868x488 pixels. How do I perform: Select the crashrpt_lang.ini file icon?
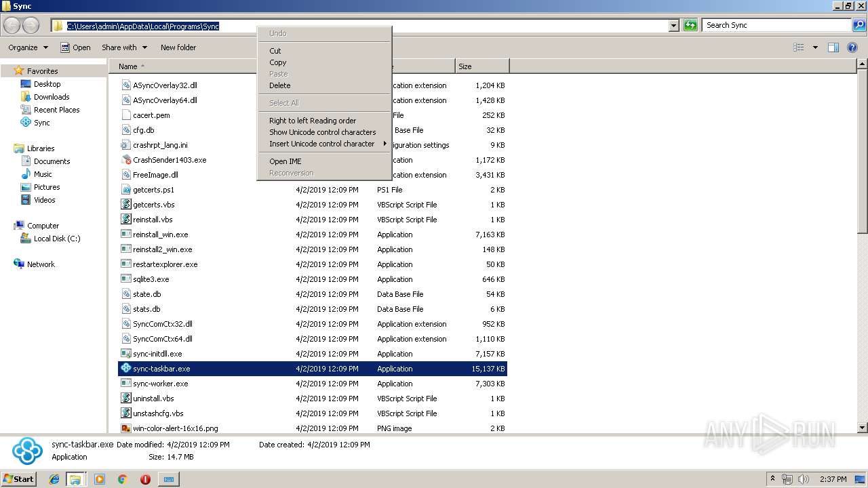[125, 144]
